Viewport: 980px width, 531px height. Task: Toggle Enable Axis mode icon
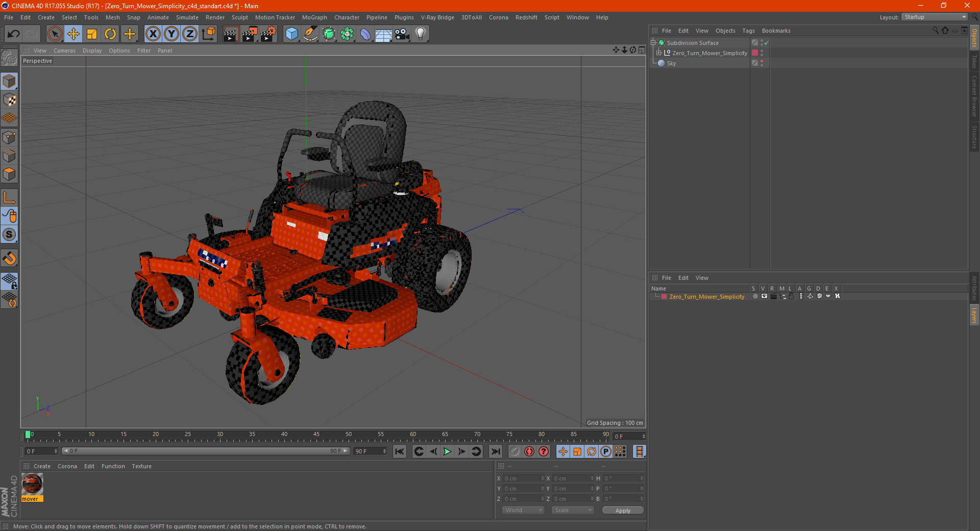[x=9, y=198]
